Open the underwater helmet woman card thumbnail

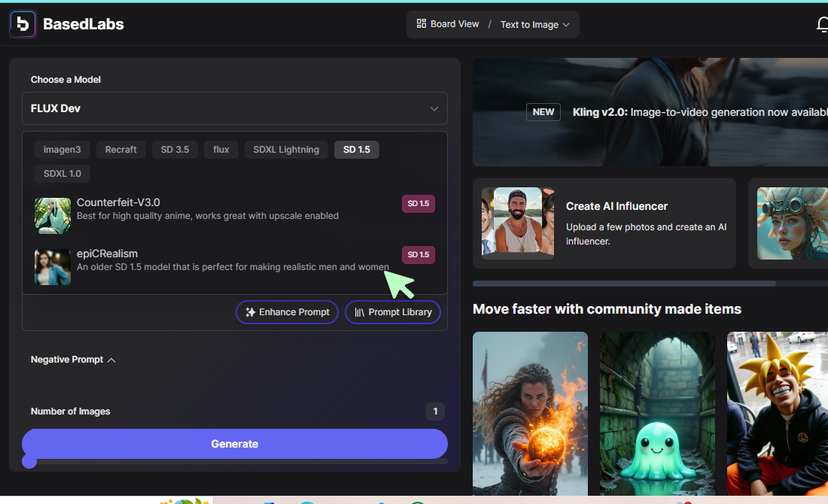click(x=792, y=223)
